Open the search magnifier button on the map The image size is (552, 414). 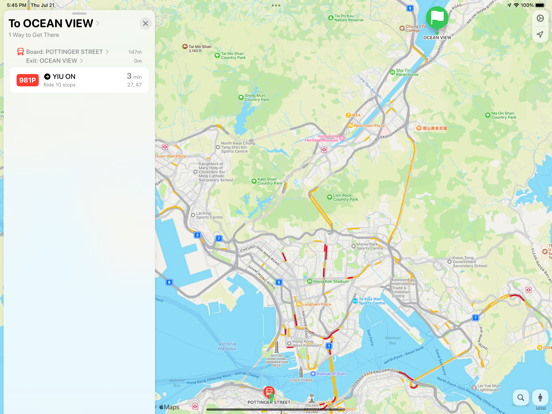tap(521, 397)
